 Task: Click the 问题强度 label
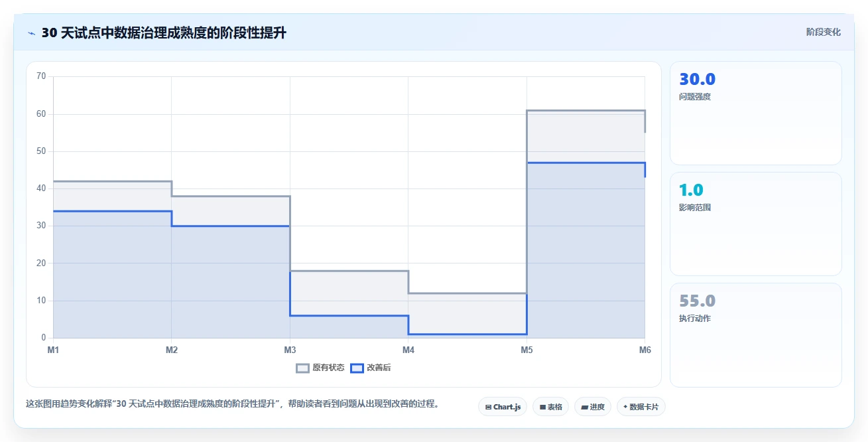point(695,97)
